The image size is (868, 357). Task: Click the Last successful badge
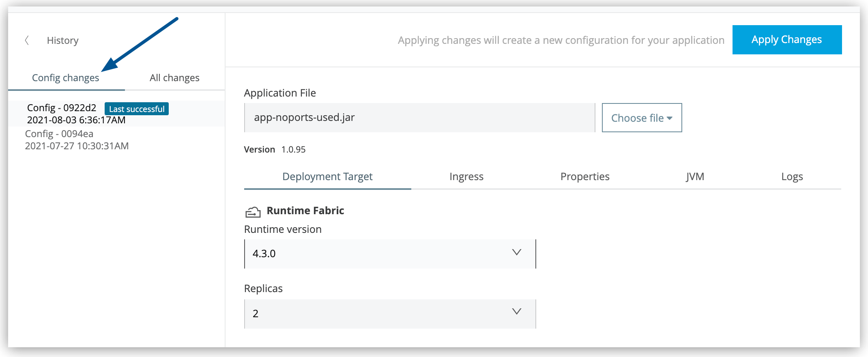pyautogui.click(x=137, y=109)
